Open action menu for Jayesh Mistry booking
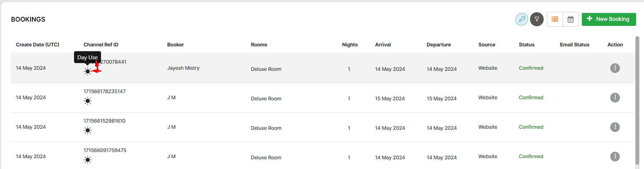Image resolution: width=644 pixels, height=169 pixels. 615,68
